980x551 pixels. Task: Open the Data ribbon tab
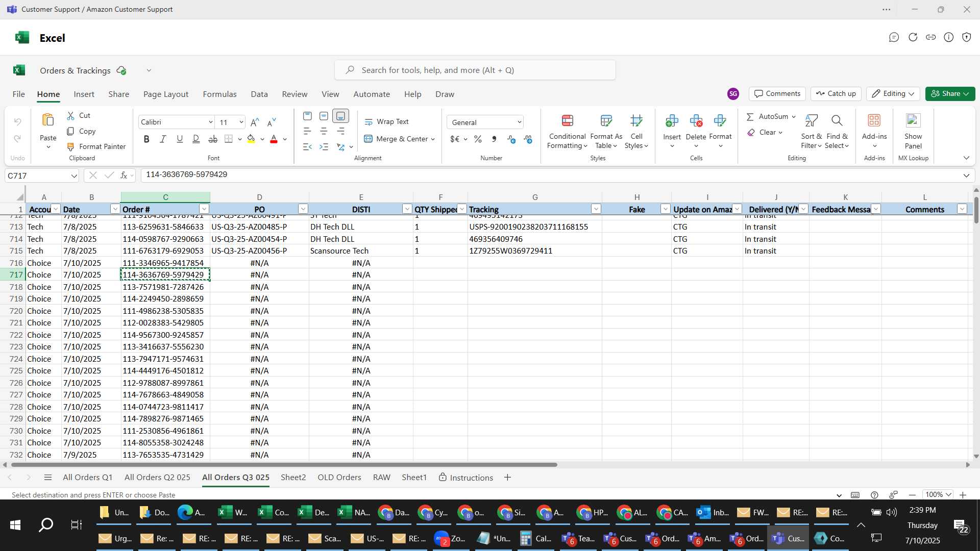pyautogui.click(x=259, y=94)
